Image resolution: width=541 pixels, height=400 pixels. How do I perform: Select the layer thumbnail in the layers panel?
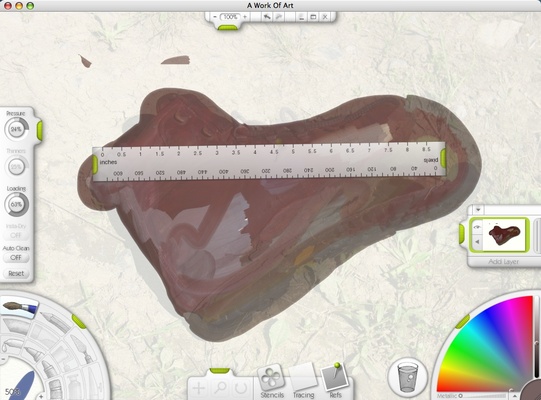point(504,234)
